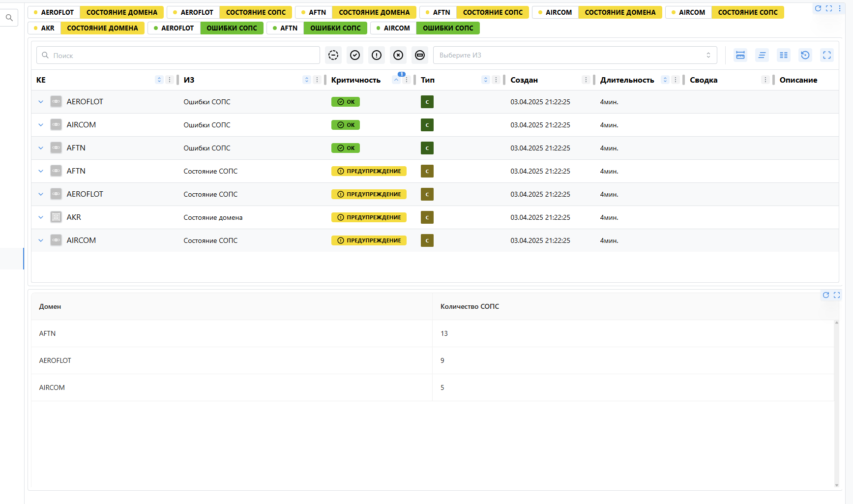The width and height of the screenshot is (853, 504).
Task: Select AEROFLOT Состояние СОПС tag
Action: tap(230, 12)
